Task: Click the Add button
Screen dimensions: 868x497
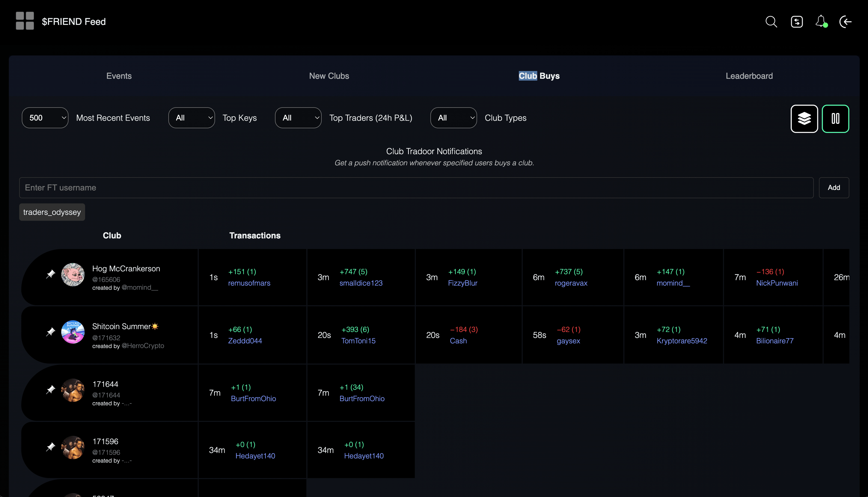Action: pos(834,188)
